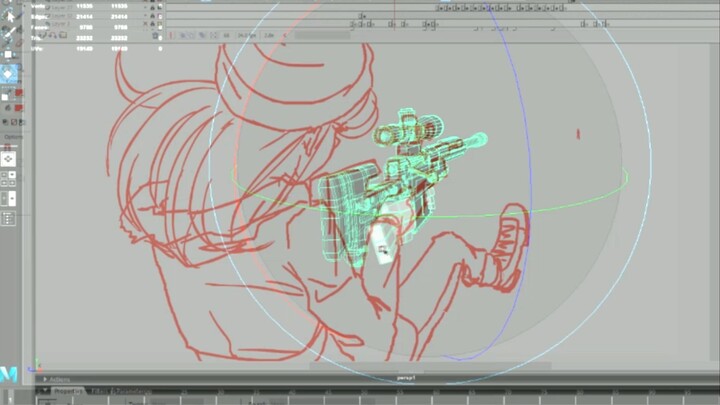This screenshot has height=405, width=720.
Task: Switch to the Filters tab
Action: pos(98,391)
